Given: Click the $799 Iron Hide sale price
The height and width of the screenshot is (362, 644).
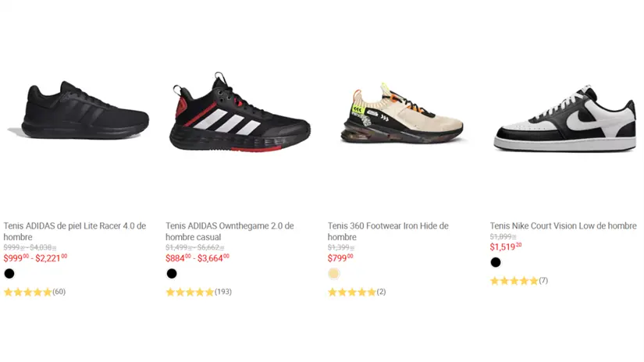Looking at the screenshot, I should (x=340, y=257).
